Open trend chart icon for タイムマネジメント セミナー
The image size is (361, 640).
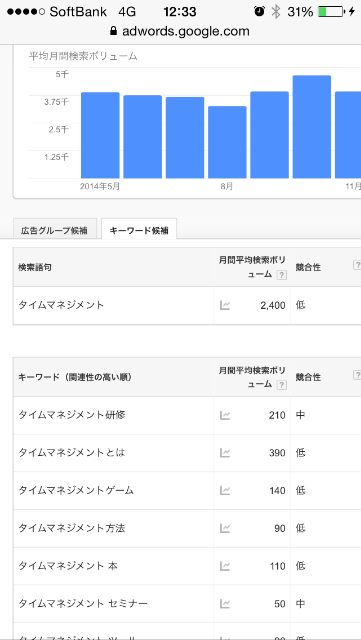pyautogui.click(x=225, y=604)
